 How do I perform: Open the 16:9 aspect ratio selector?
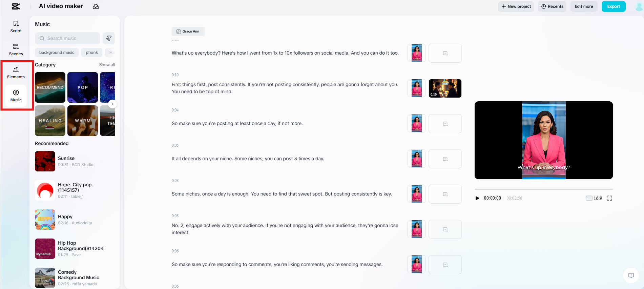pyautogui.click(x=594, y=198)
